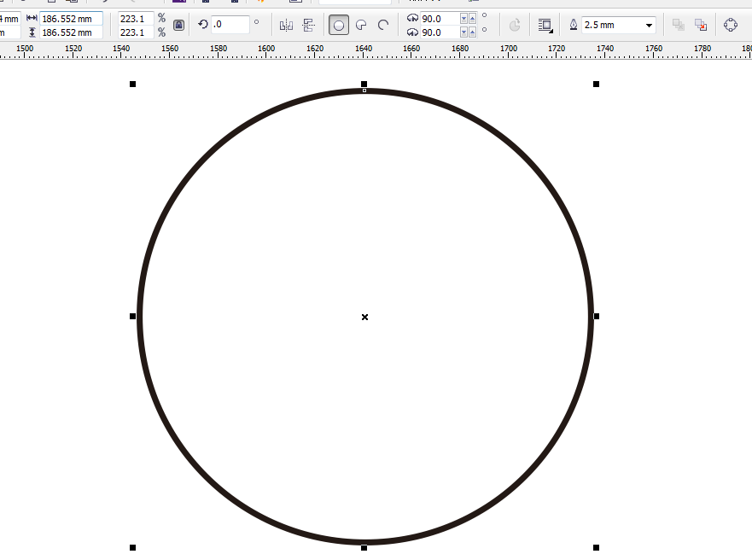Click the starting angle field 90.0
752x560 pixels.
click(x=440, y=19)
